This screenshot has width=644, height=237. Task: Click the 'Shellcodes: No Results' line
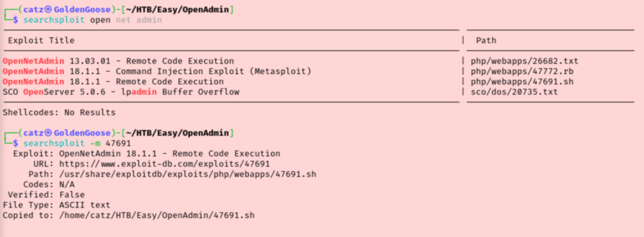tap(59, 113)
